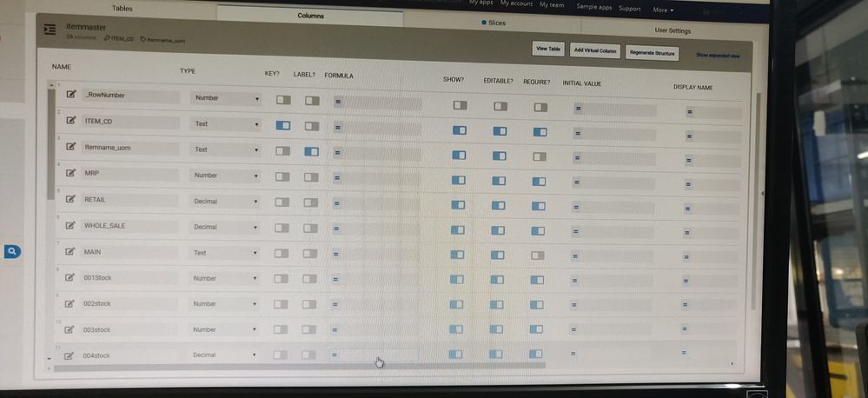This screenshot has height=398, width=868.
Task: Open My apps in top navigation
Action: [481, 3]
